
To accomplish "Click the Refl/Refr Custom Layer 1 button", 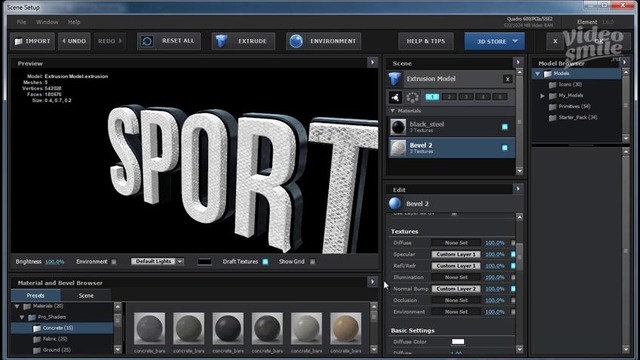I will pyautogui.click(x=456, y=266).
